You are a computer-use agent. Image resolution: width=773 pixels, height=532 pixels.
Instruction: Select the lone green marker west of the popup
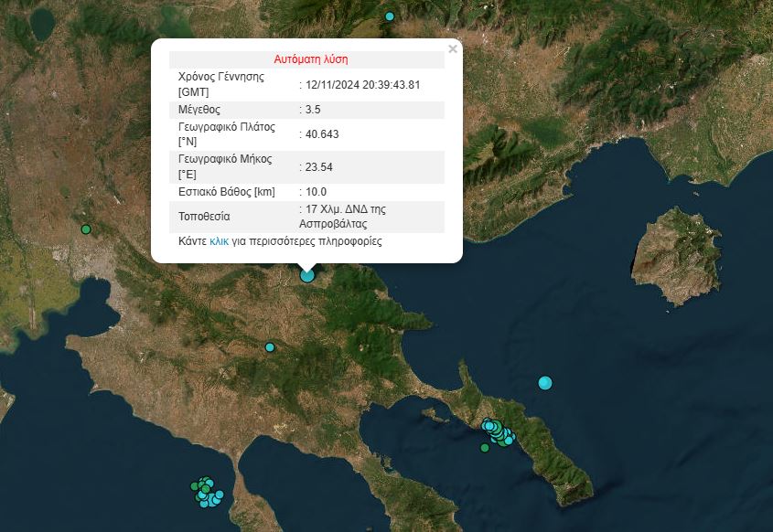tap(86, 229)
